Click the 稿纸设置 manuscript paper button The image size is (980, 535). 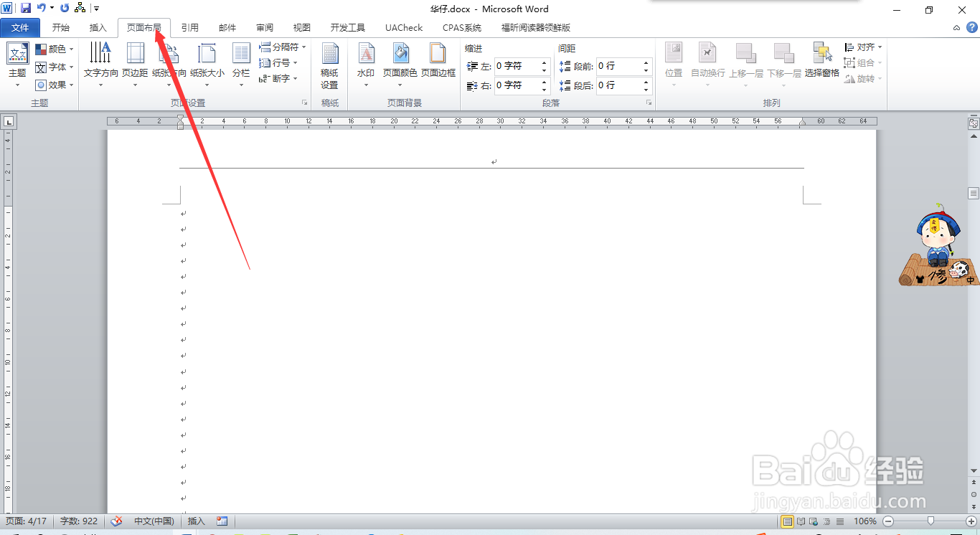329,66
